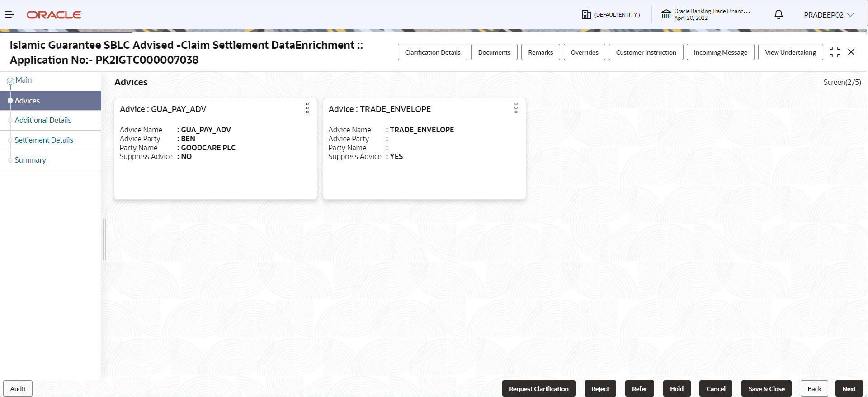Expand the PRADEEP02 user menu
This screenshot has height=397, width=868.
(829, 15)
